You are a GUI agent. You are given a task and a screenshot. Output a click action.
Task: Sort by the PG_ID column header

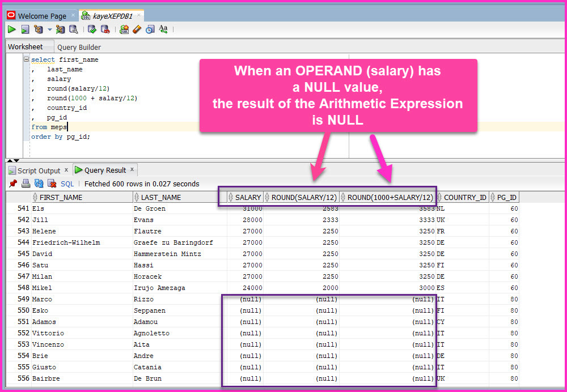[505, 198]
